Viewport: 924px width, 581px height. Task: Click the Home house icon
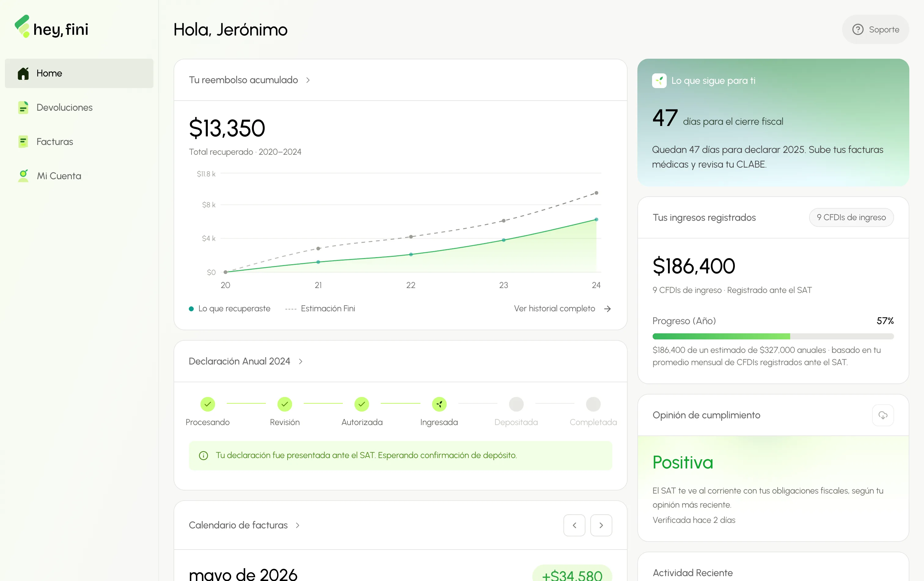coord(24,73)
